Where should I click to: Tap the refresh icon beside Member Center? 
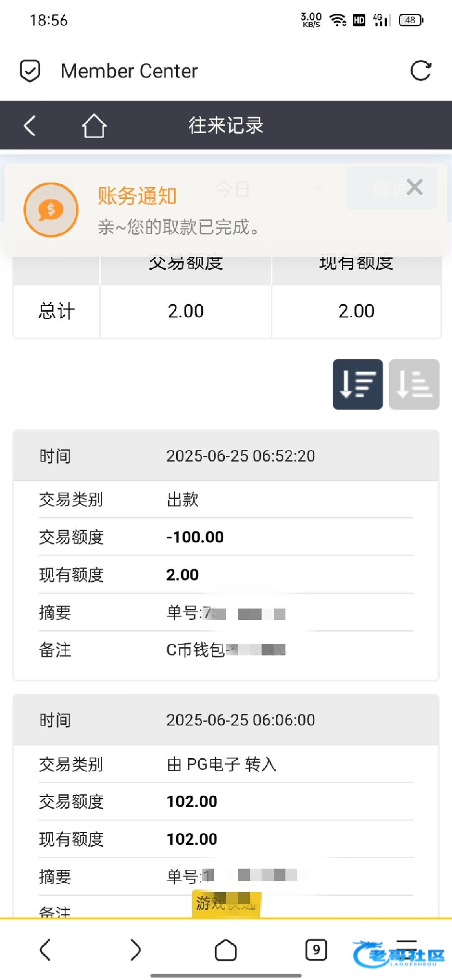tap(421, 70)
